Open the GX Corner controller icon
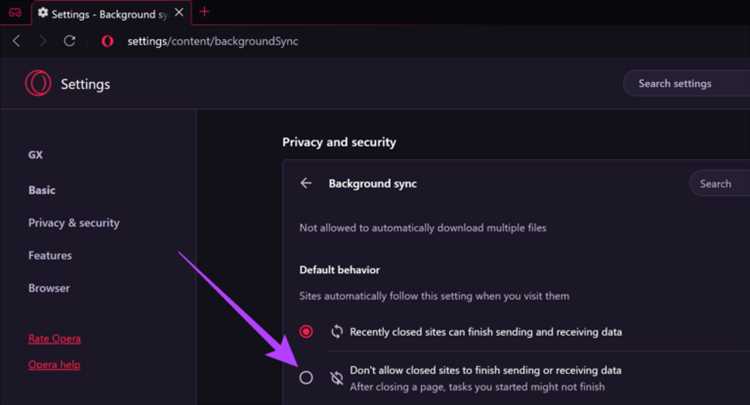The height and width of the screenshot is (405, 750). click(15, 12)
